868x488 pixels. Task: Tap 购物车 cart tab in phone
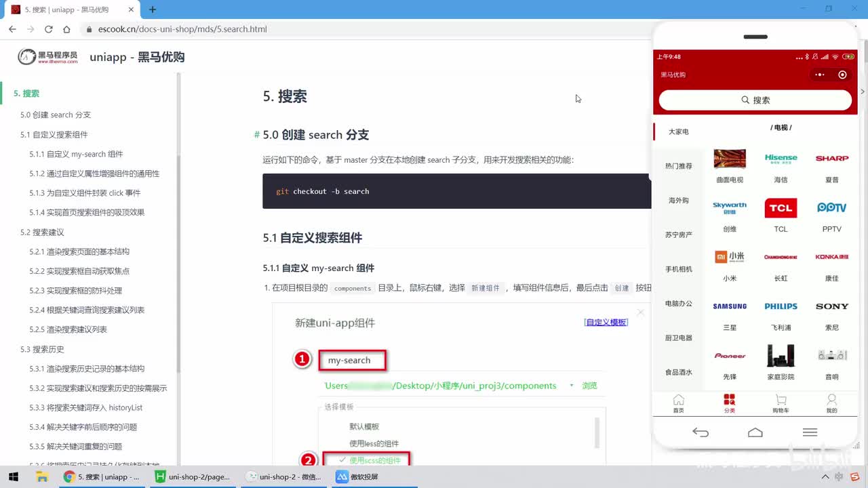pos(781,403)
